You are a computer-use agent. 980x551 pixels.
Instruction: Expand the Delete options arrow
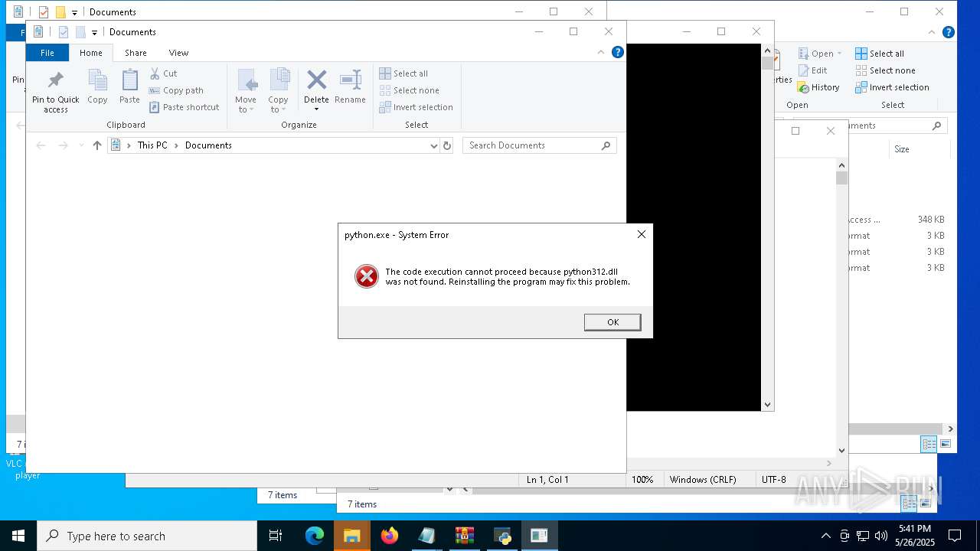(316, 109)
